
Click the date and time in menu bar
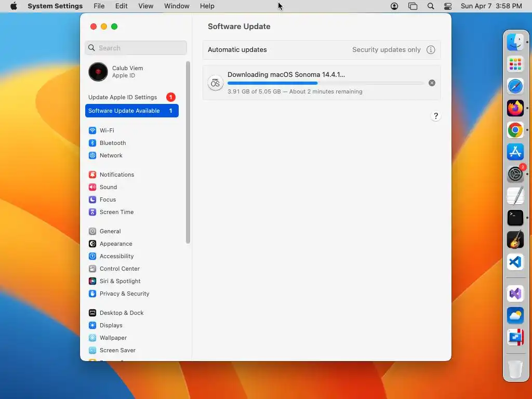(491, 6)
